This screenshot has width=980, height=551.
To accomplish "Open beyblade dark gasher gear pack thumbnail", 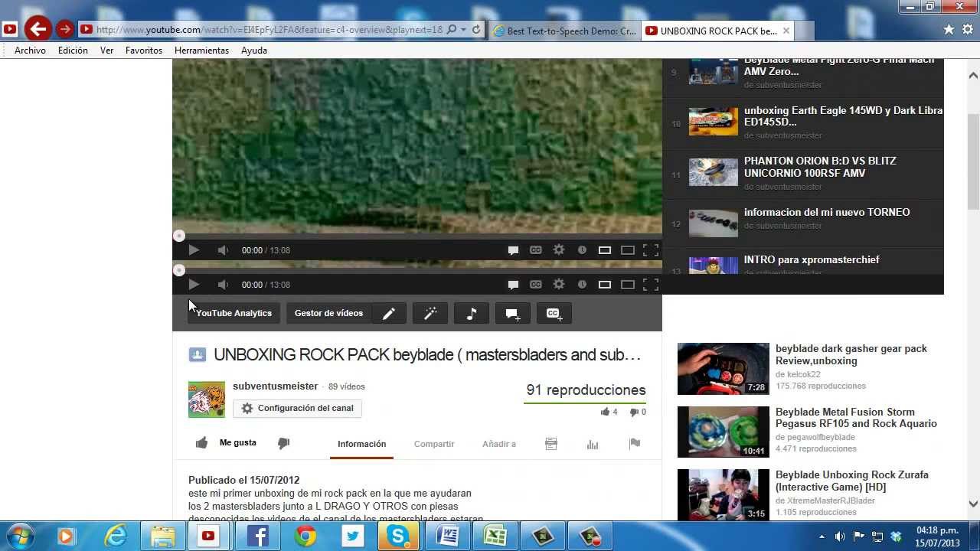I will coord(723,368).
